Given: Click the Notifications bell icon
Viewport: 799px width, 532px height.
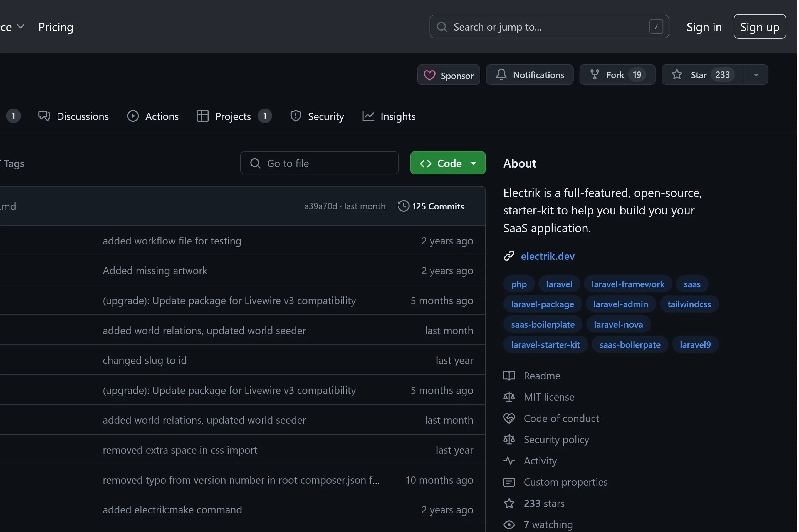Looking at the screenshot, I should click(501, 75).
